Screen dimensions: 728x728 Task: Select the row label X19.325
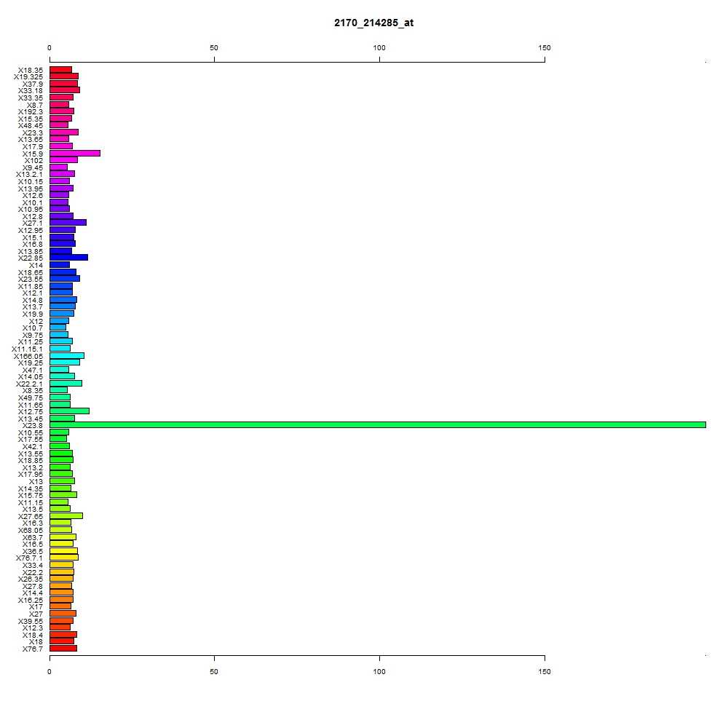tap(28, 77)
